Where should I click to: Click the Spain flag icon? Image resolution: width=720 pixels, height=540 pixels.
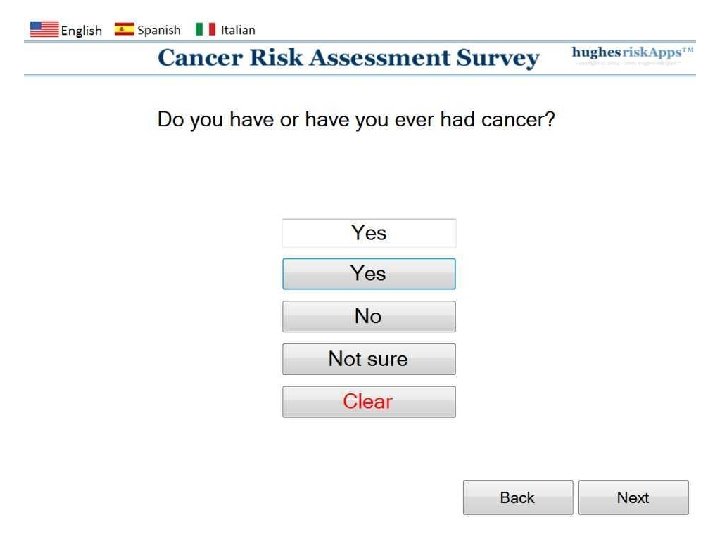click(x=124, y=29)
